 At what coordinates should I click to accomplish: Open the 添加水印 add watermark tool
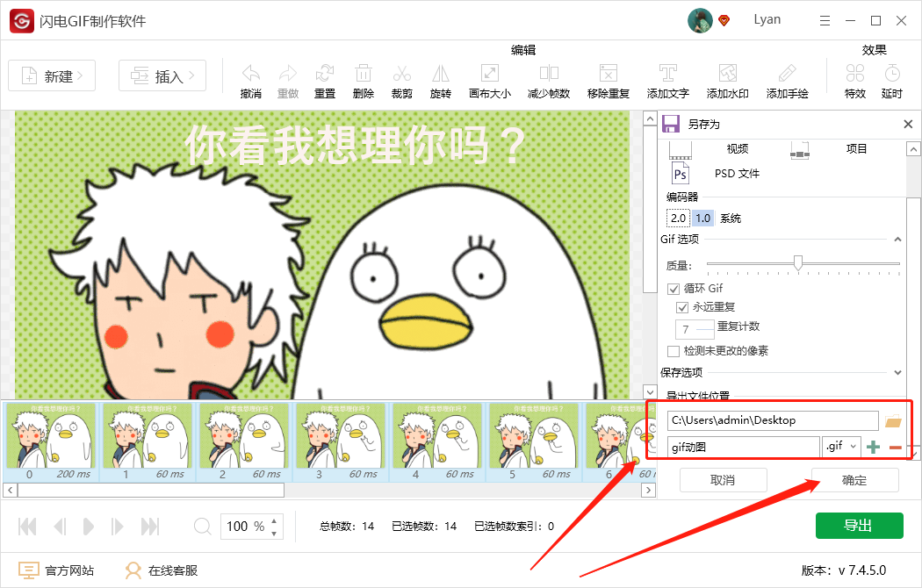pyautogui.click(x=727, y=74)
